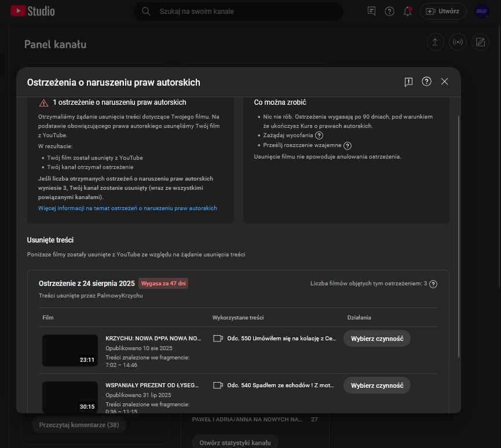This screenshot has height=448, width=501.
Task: Click the 23:11 video thumbnail
Action: (70, 350)
